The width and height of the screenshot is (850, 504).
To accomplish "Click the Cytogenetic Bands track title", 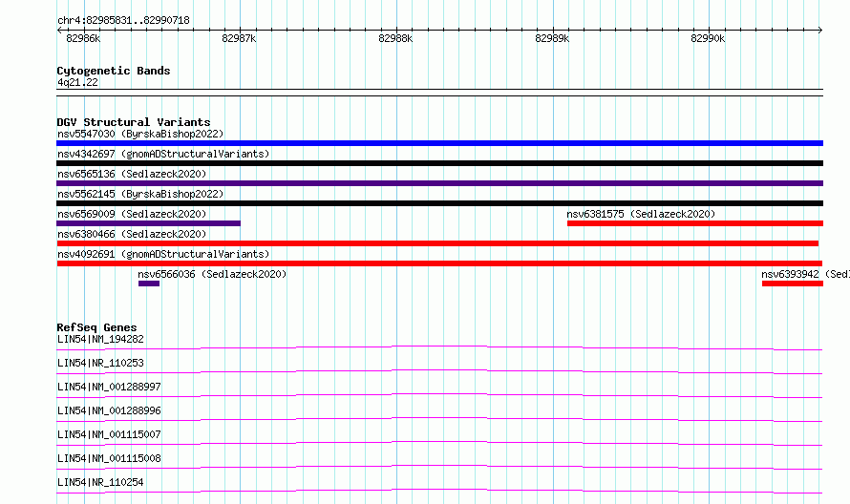I will tap(114, 71).
